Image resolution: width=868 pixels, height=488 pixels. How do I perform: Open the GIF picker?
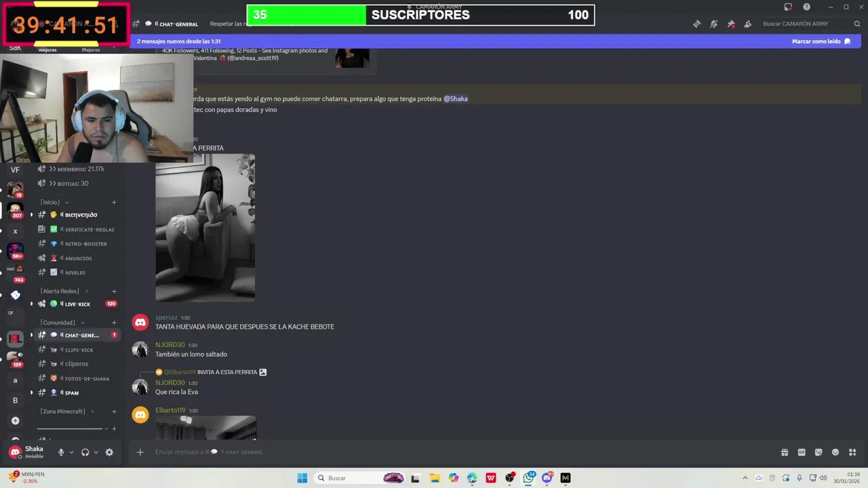point(802,452)
